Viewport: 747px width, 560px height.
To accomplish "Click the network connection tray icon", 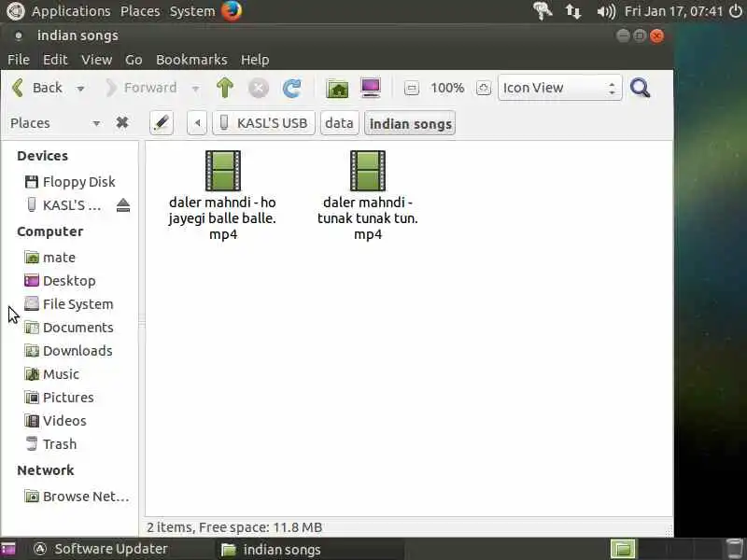I will (x=572, y=10).
